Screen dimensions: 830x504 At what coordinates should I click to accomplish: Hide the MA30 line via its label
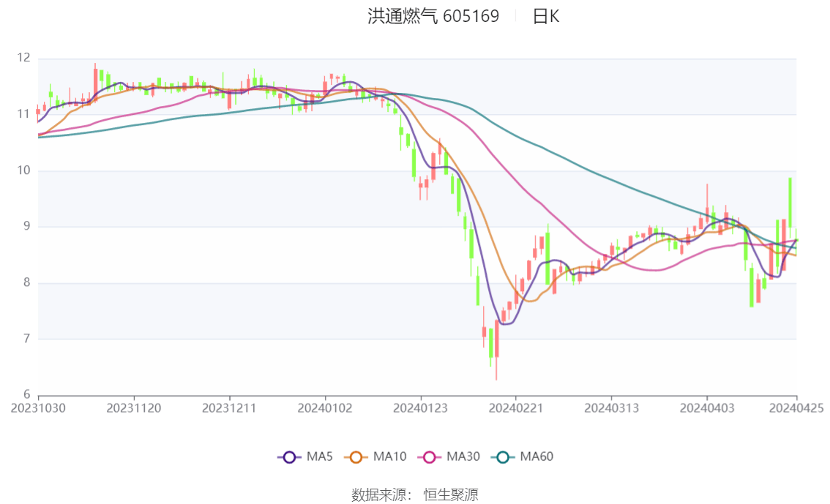463,457
